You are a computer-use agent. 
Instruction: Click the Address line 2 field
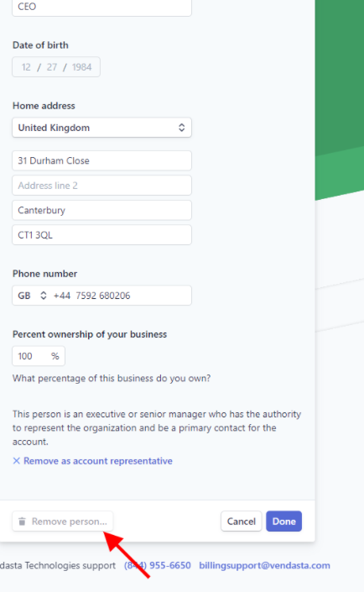[101, 186]
